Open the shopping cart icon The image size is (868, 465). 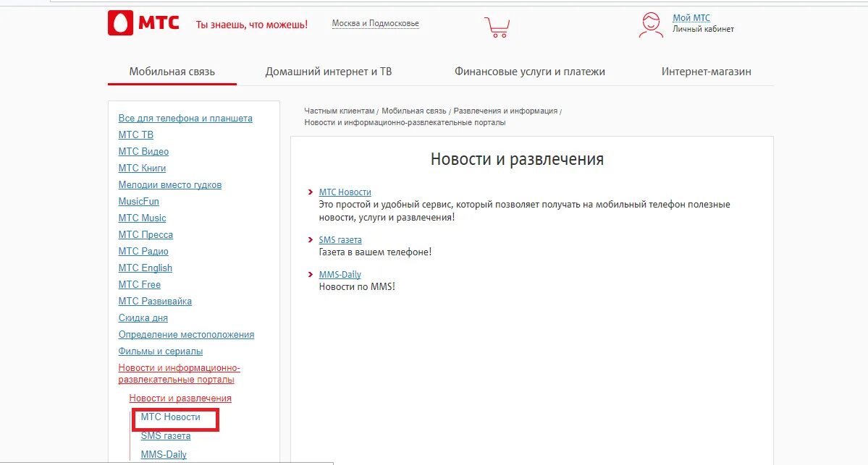pos(497,27)
